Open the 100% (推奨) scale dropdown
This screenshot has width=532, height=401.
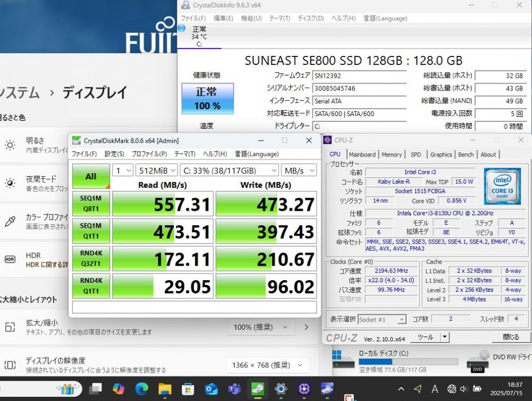pyautogui.click(x=261, y=327)
